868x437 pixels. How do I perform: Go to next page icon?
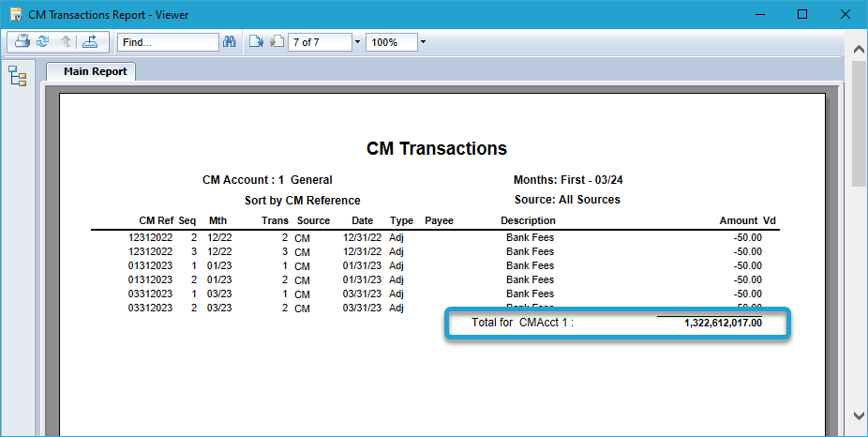[x=256, y=42]
